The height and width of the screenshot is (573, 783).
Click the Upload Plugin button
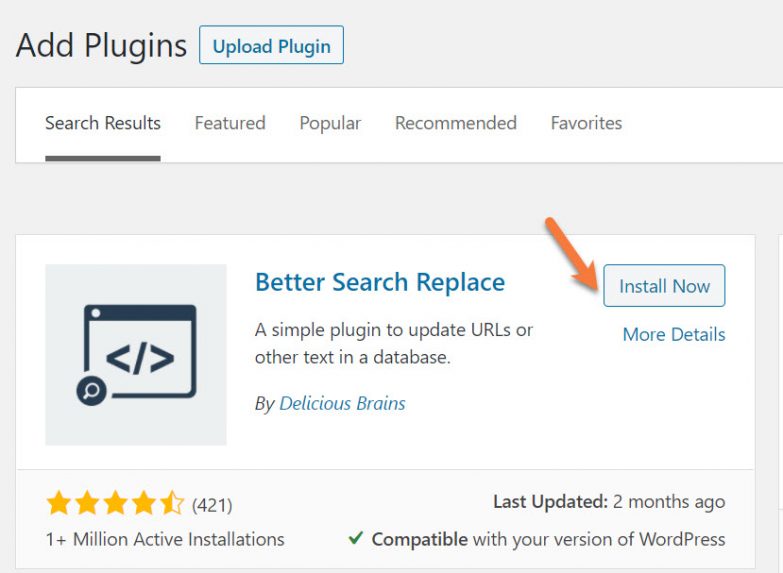tap(271, 46)
